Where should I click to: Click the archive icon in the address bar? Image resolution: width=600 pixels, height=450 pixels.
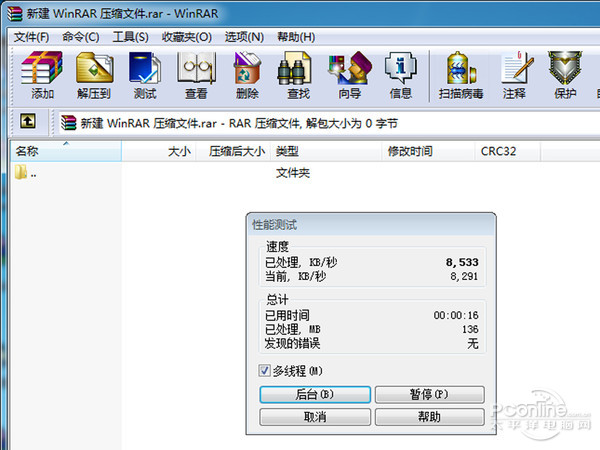[x=68, y=123]
